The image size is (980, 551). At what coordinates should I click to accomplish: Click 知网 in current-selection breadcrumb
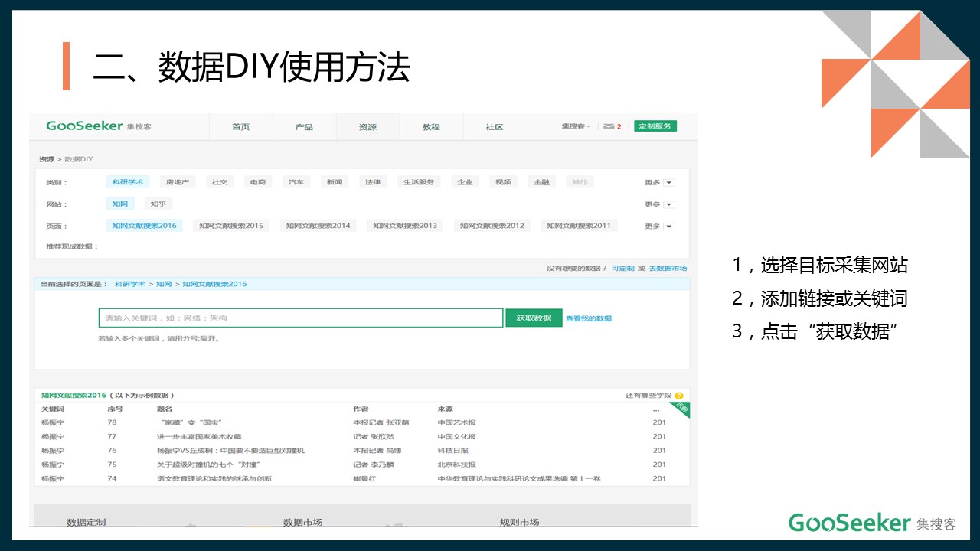[x=165, y=284]
